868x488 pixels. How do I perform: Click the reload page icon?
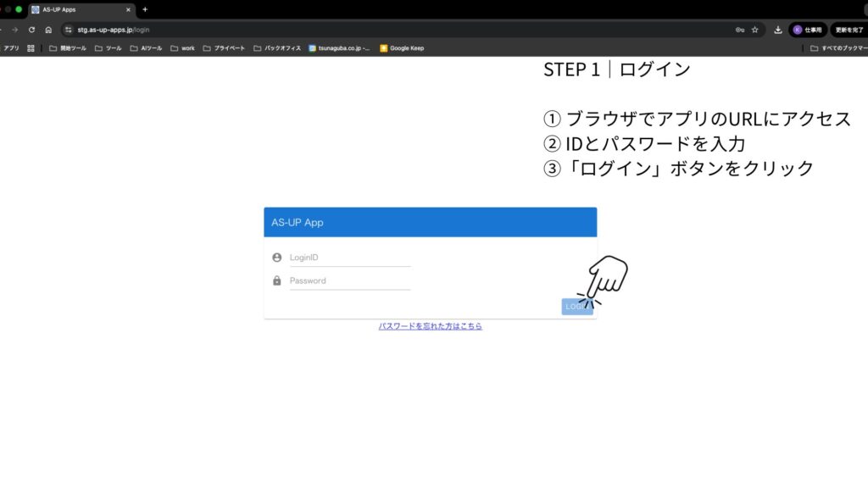[31, 30]
